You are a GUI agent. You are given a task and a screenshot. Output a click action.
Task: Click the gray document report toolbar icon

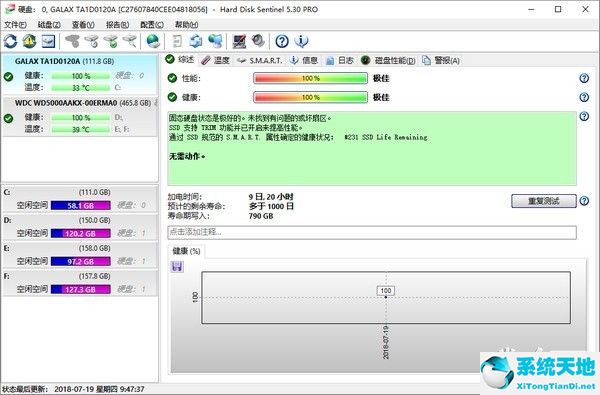click(x=177, y=41)
